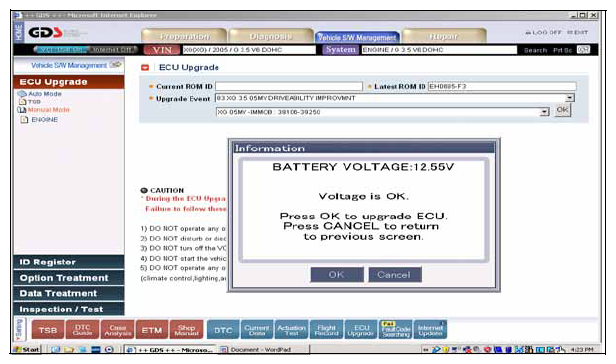Open the Diagnosis tab

tap(271, 36)
